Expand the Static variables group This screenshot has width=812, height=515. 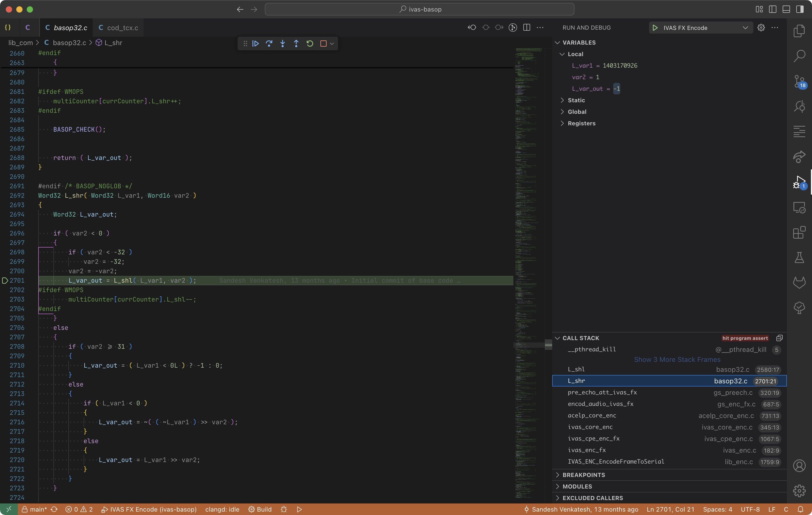[576, 100]
